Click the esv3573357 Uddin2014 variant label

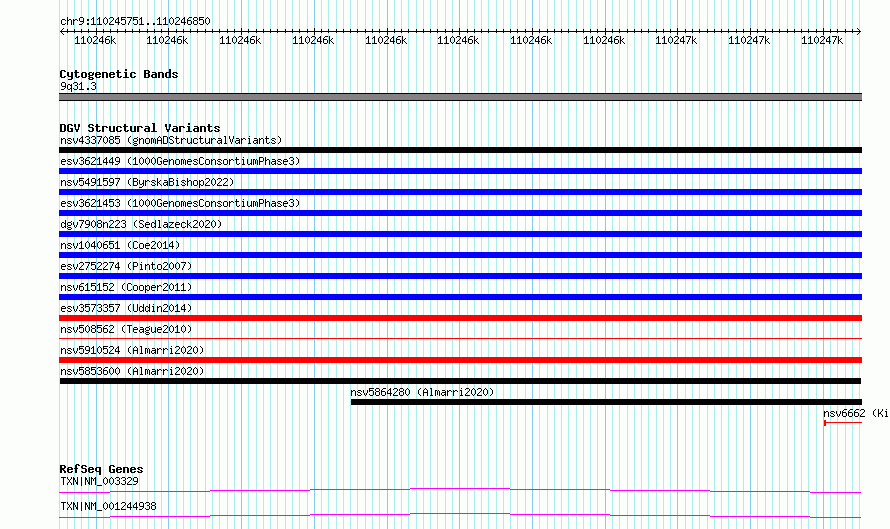click(x=126, y=308)
